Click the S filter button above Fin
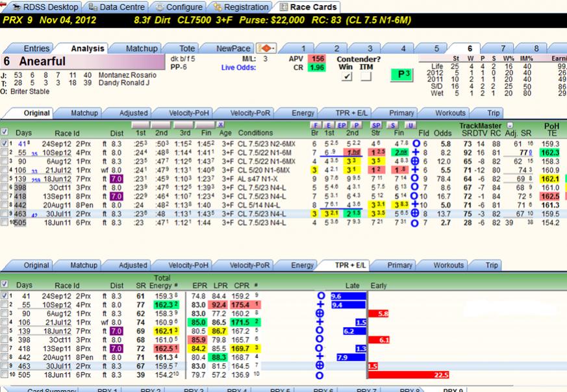The image size is (567, 392). click(392, 125)
